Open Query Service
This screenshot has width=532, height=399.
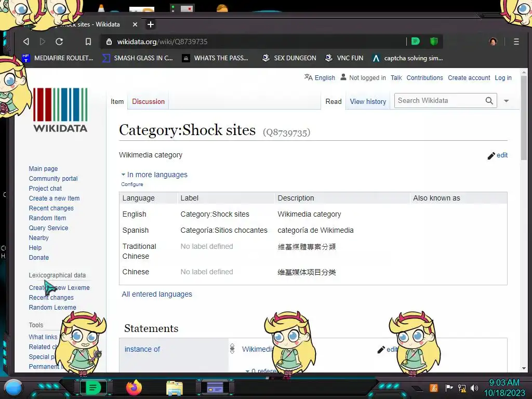(x=48, y=228)
